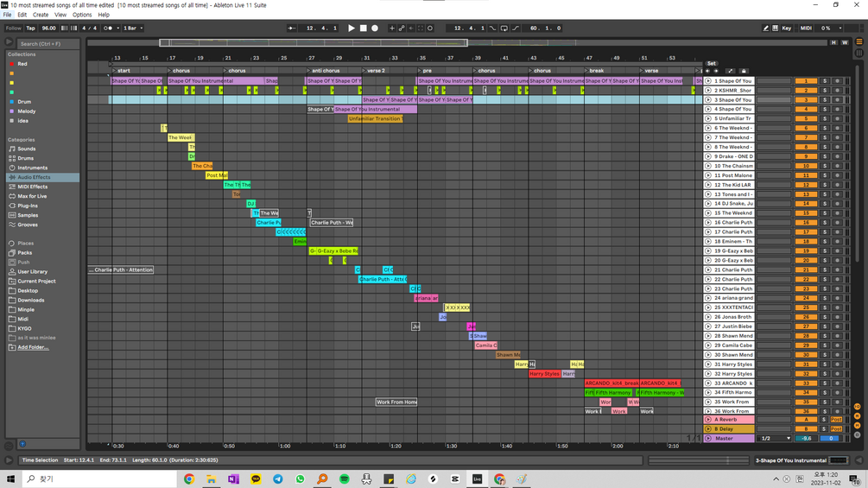Select the 96.00 tempo field
The width and height of the screenshot is (868, 488).
click(48, 28)
